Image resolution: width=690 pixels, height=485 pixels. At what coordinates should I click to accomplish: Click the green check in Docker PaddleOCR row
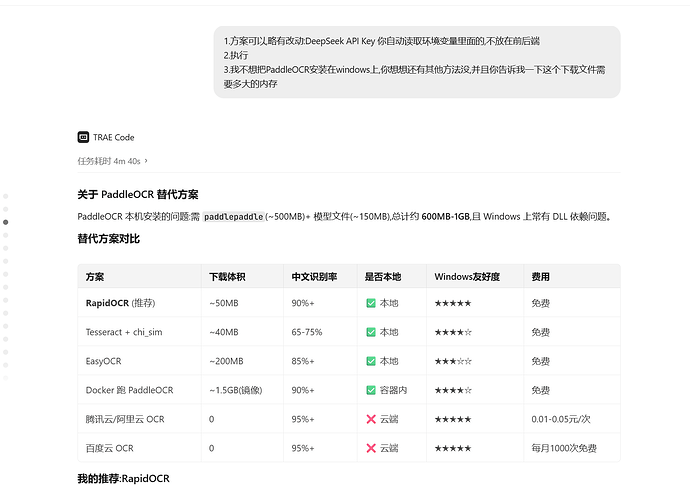(371, 390)
